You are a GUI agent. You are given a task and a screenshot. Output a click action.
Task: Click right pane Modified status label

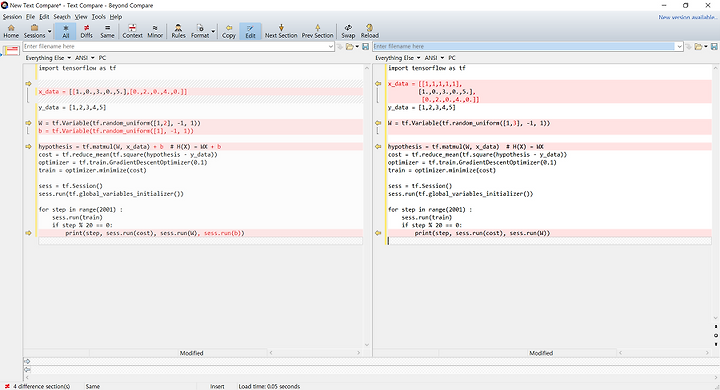pos(541,353)
